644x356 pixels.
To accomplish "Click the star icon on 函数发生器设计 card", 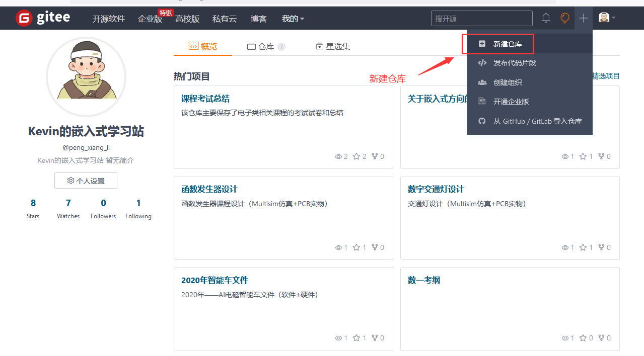I will 356,247.
